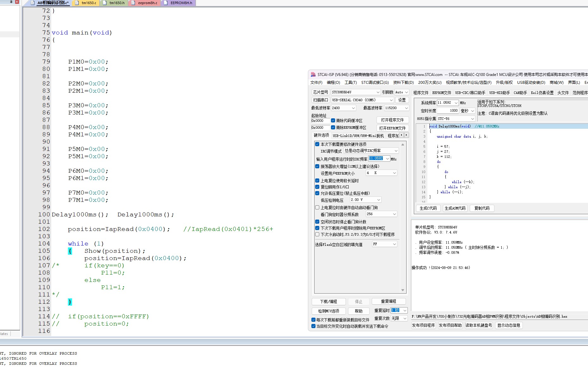Click the file icon on tm1650.h tab
Screen dimensions: 588x367
point(105,3)
